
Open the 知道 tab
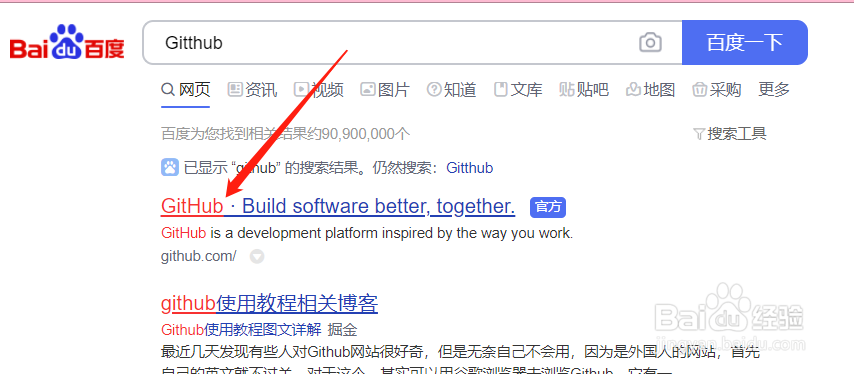click(452, 90)
